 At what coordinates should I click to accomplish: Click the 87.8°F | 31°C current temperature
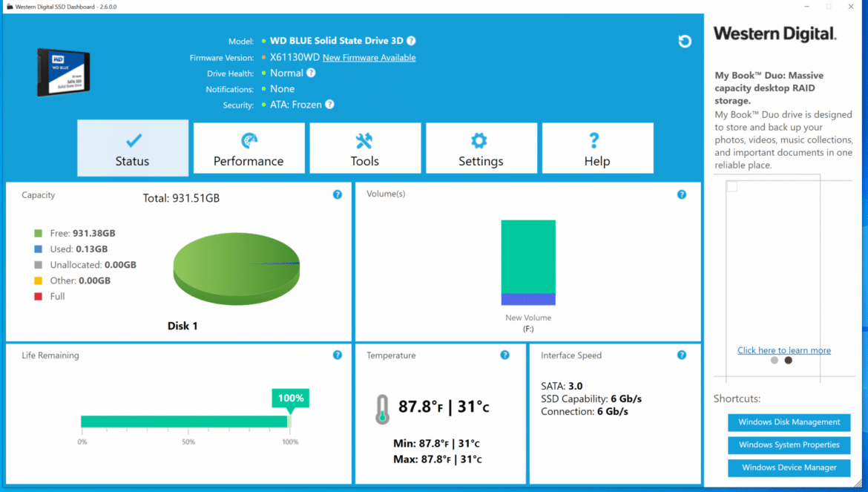point(444,407)
